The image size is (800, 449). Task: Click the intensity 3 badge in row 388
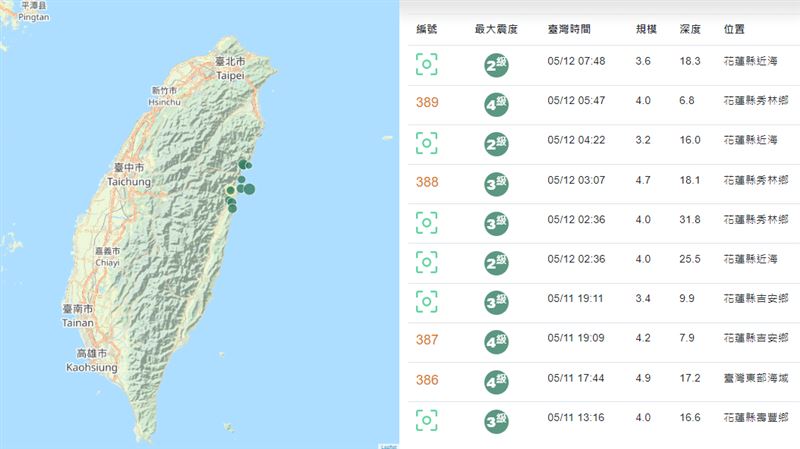click(x=496, y=184)
